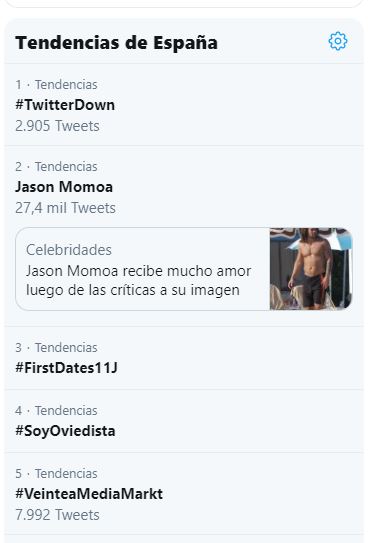
Task: Open headline 'Jason Momoa recibe mucho amor'
Action: click(139, 271)
